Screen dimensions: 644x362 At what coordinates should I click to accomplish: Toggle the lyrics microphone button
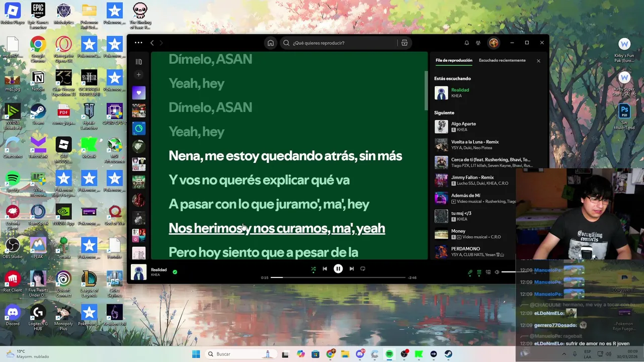[x=470, y=273]
